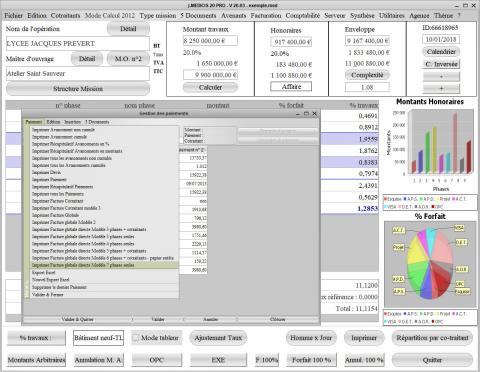480x372 pixels.
Task: Select Imprimer tous les Paiements entry
Action: tap(104, 194)
